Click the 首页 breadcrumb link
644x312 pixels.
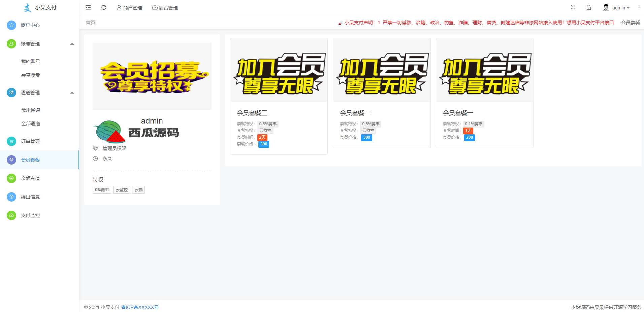coord(91,23)
